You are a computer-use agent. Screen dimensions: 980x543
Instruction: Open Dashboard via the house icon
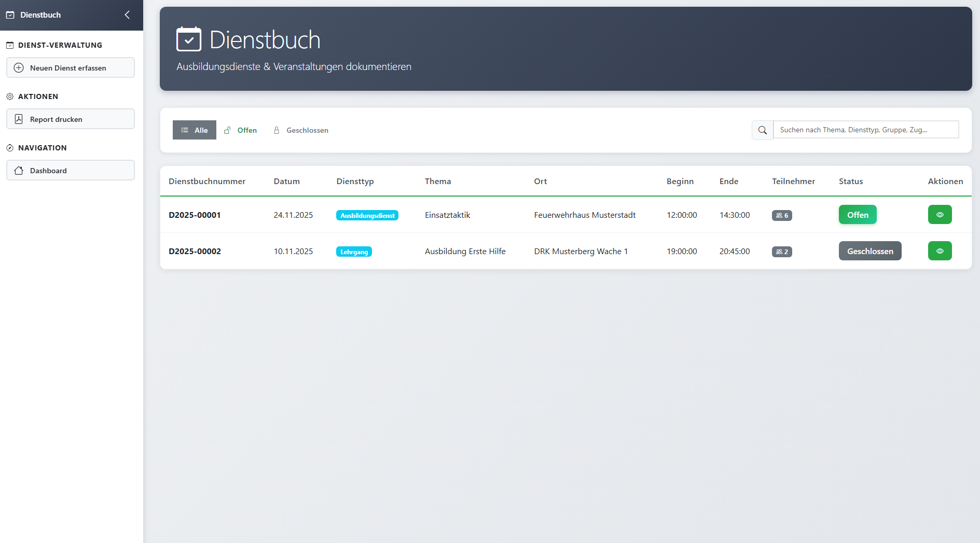point(19,171)
